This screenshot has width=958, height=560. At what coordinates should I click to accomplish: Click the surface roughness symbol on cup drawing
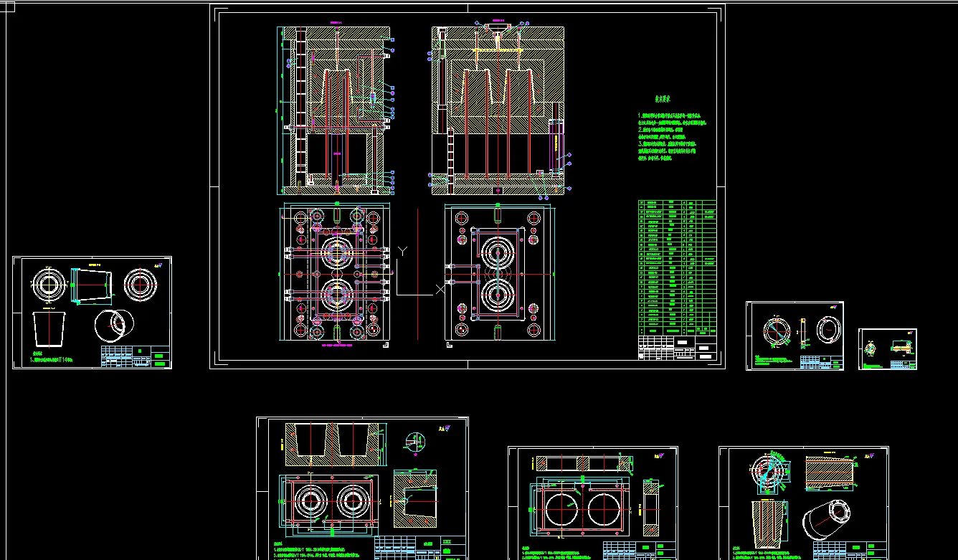tap(157, 266)
